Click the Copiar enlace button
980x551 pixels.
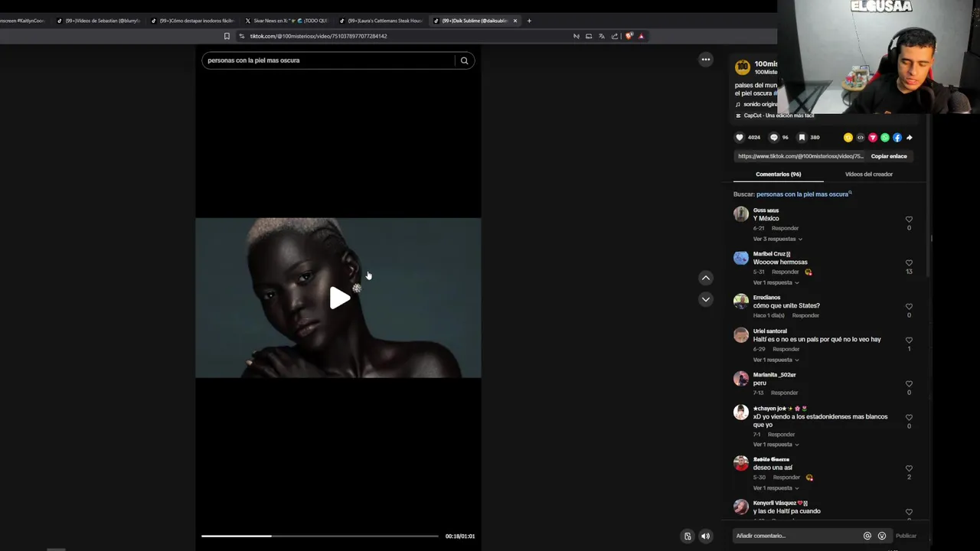(889, 156)
